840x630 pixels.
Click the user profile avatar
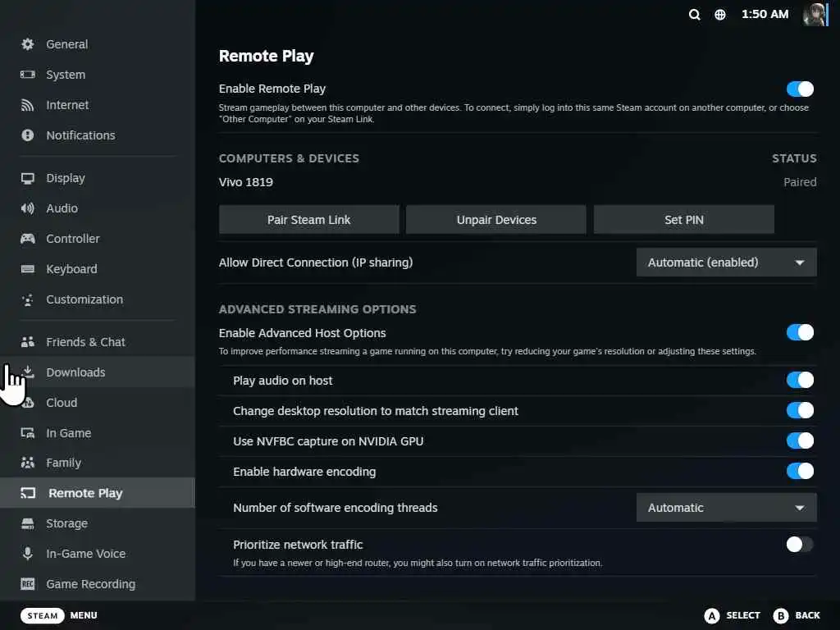815,15
